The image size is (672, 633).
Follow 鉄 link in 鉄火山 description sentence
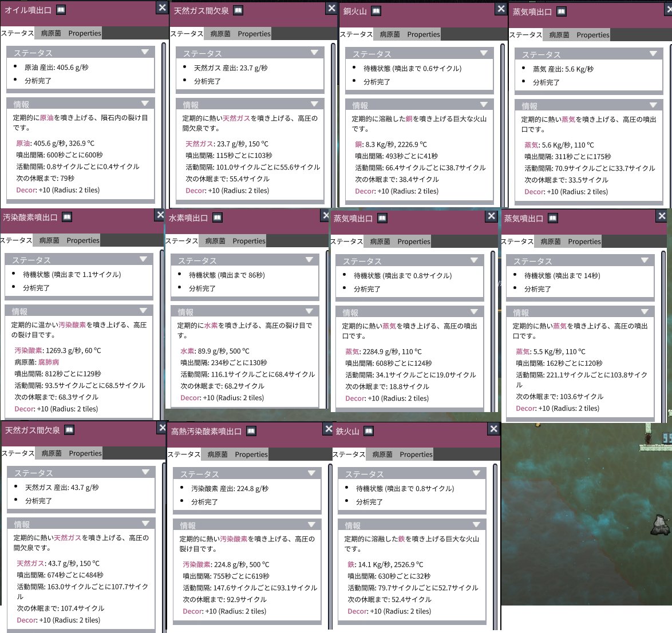[402, 539]
